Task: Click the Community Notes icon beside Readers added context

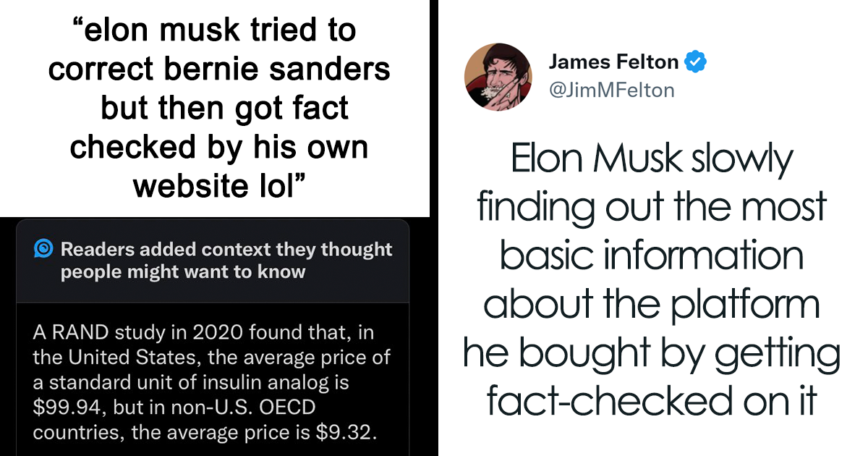Action: point(43,250)
